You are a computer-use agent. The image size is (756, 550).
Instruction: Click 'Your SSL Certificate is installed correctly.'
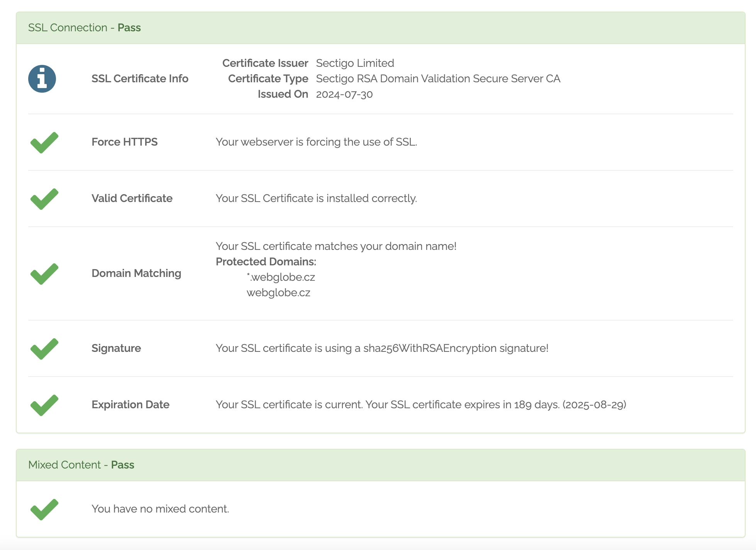coord(316,199)
